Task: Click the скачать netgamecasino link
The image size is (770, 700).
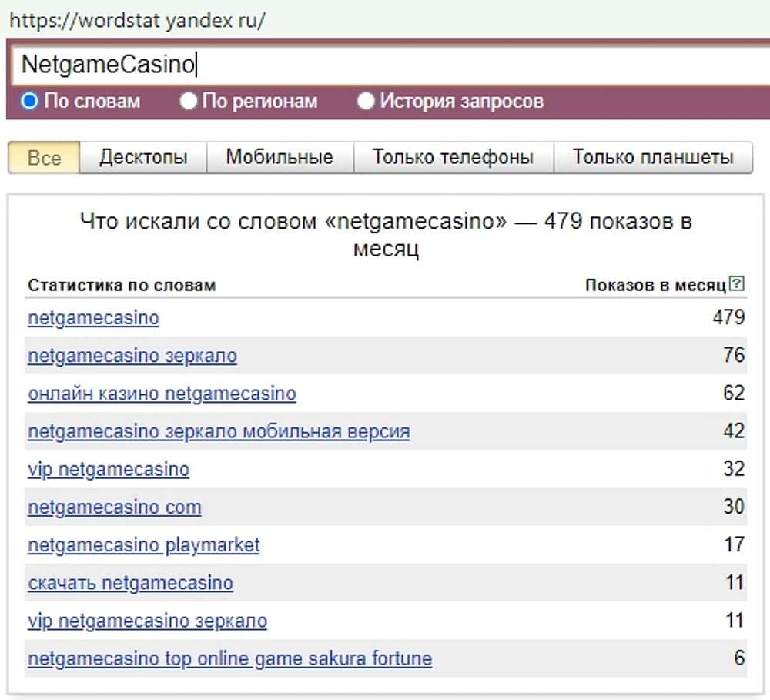Action: point(130,583)
